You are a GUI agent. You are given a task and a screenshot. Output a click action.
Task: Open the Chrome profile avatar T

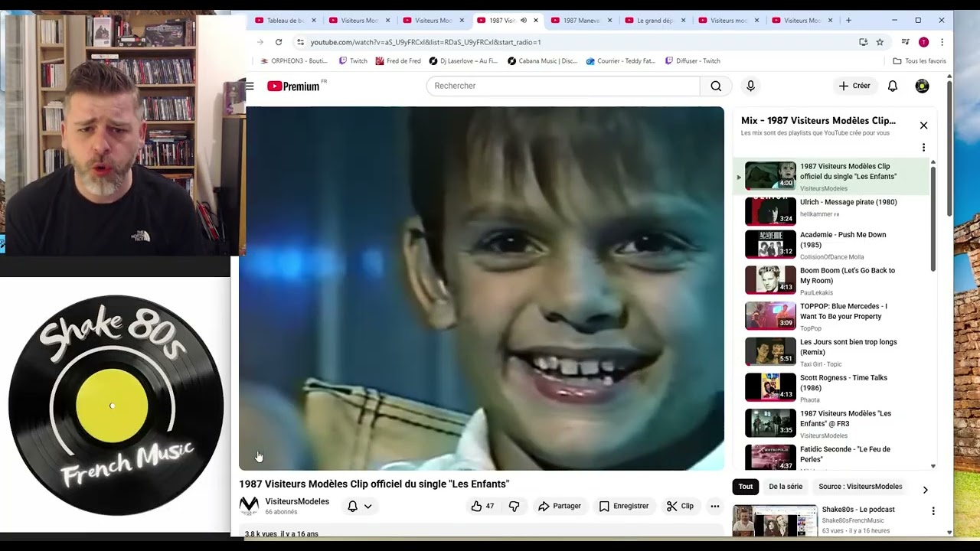tap(923, 42)
